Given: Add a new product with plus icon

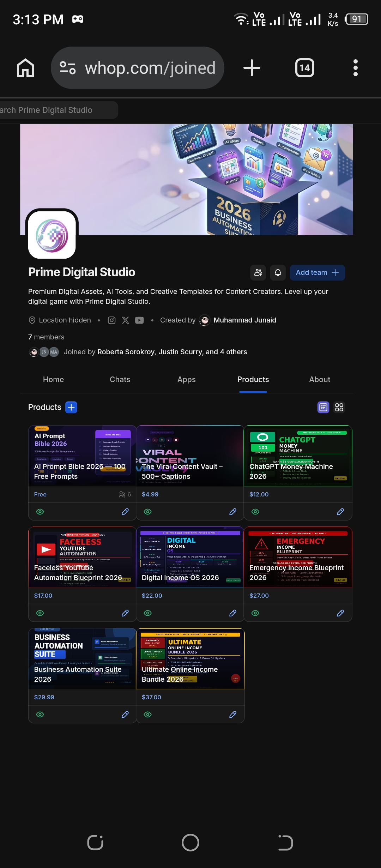Looking at the screenshot, I should tap(71, 407).
